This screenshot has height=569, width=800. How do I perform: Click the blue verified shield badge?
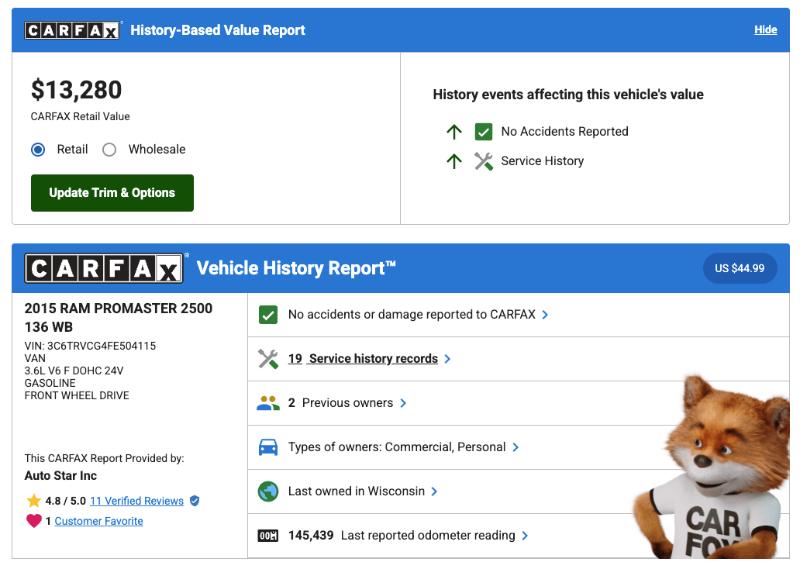coord(195,501)
